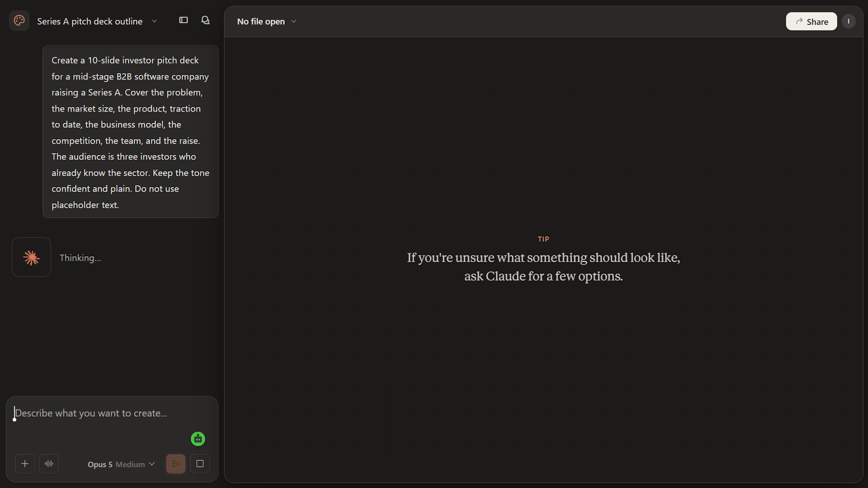The width and height of the screenshot is (868, 488).
Task: Send the message with arrow button
Action: [x=176, y=464]
